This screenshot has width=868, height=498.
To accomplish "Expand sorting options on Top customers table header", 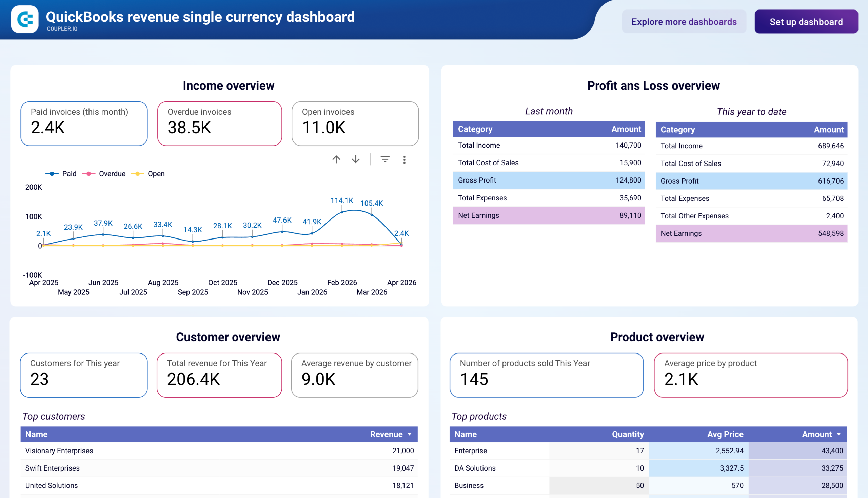I will click(x=409, y=434).
